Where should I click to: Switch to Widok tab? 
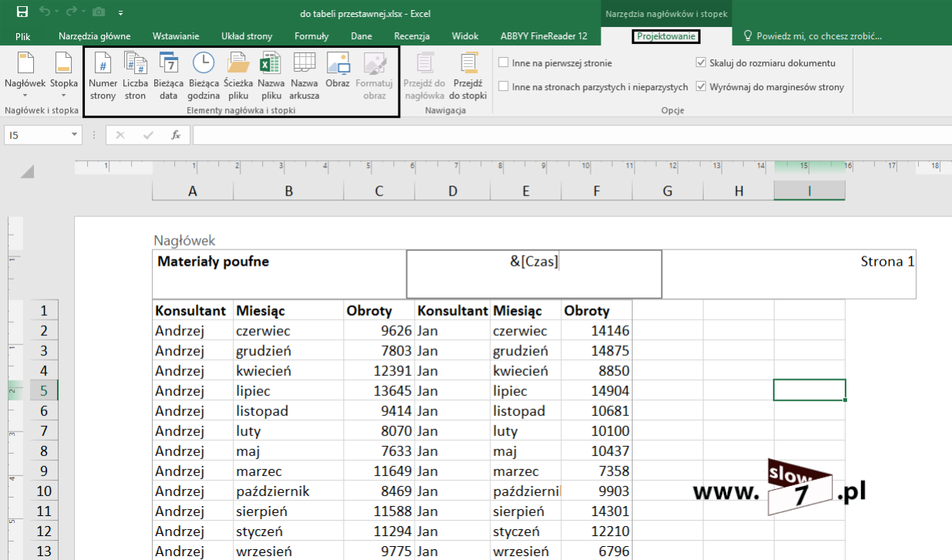click(x=465, y=36)
